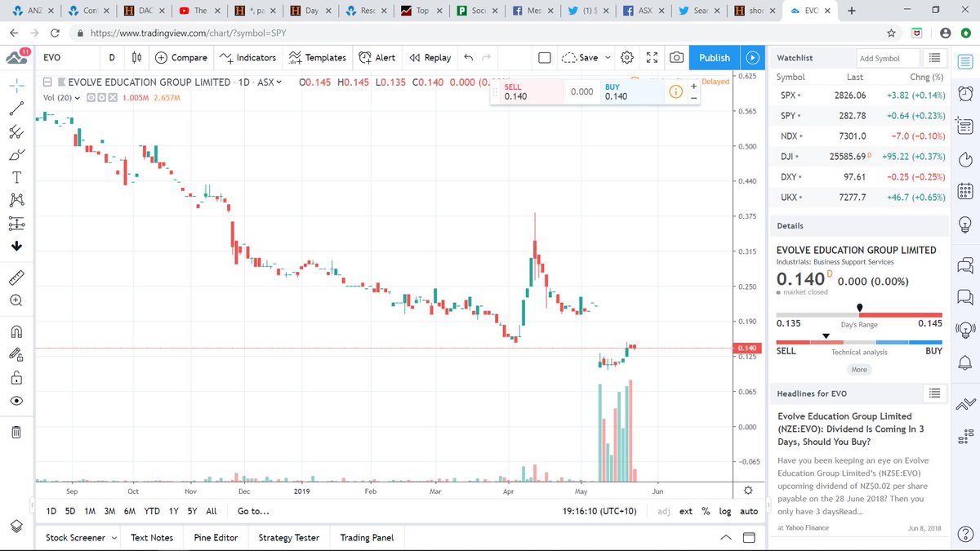Toggle ext extended hours
The width and height of the screenshot is (980, 551).
686,511
